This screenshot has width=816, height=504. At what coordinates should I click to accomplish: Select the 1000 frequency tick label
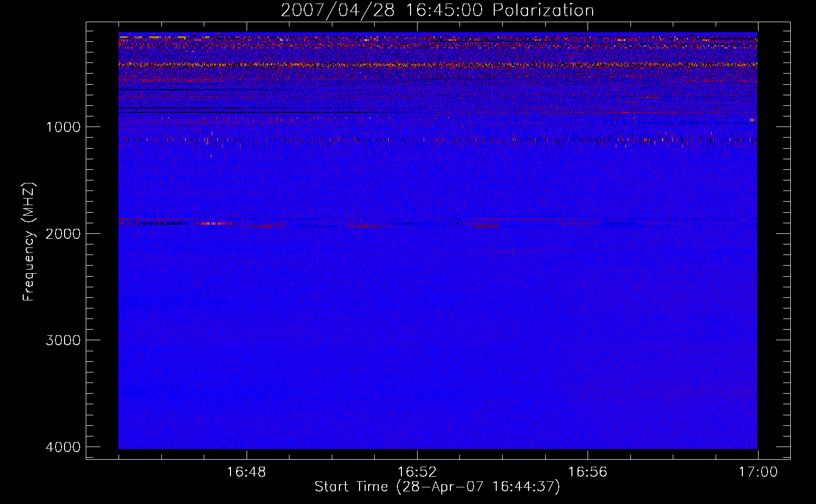(63, 127)
